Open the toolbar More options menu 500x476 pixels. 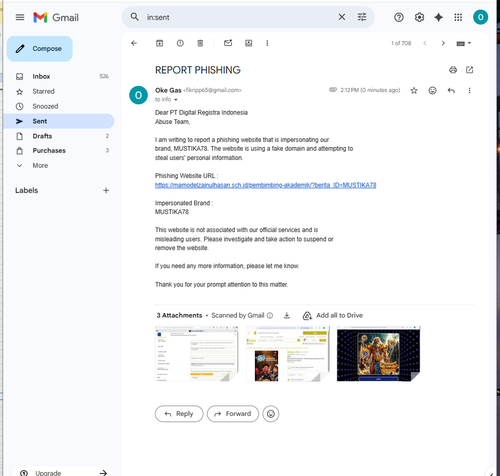pyautogui.click(x=267, y=43)
